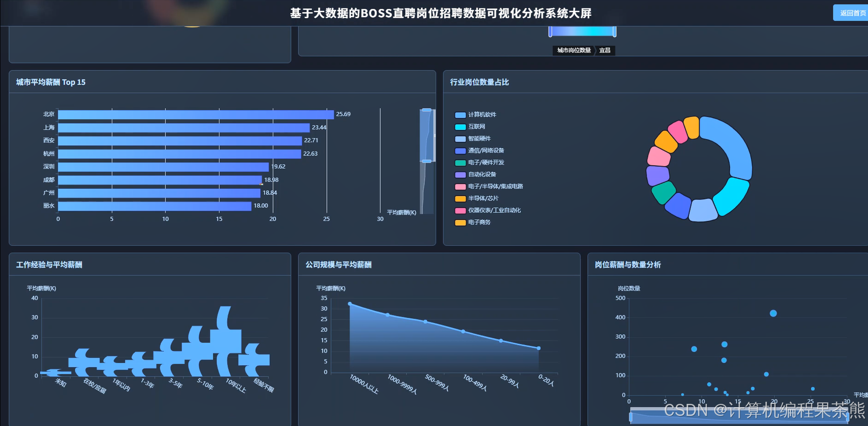The width and height of the screenshot is (868, 426).
Task: Click the 上海 salary bar
Action: (184, 128)
